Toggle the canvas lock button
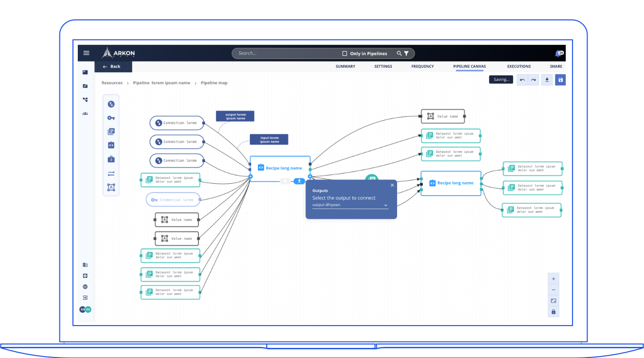 (554, 312)
